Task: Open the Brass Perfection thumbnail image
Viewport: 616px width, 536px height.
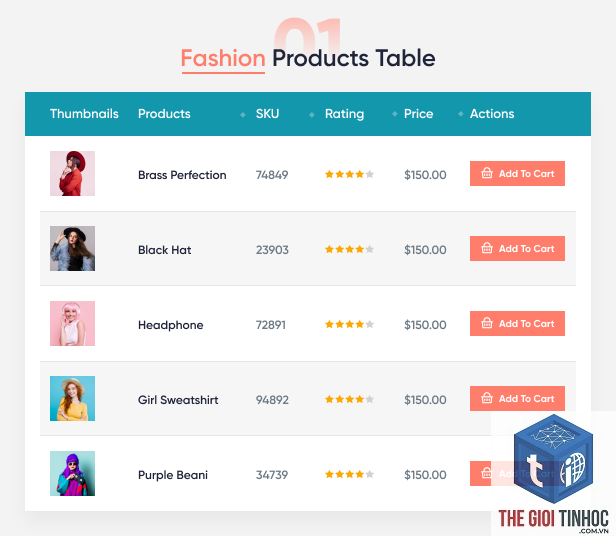Action: pos(72,173)
